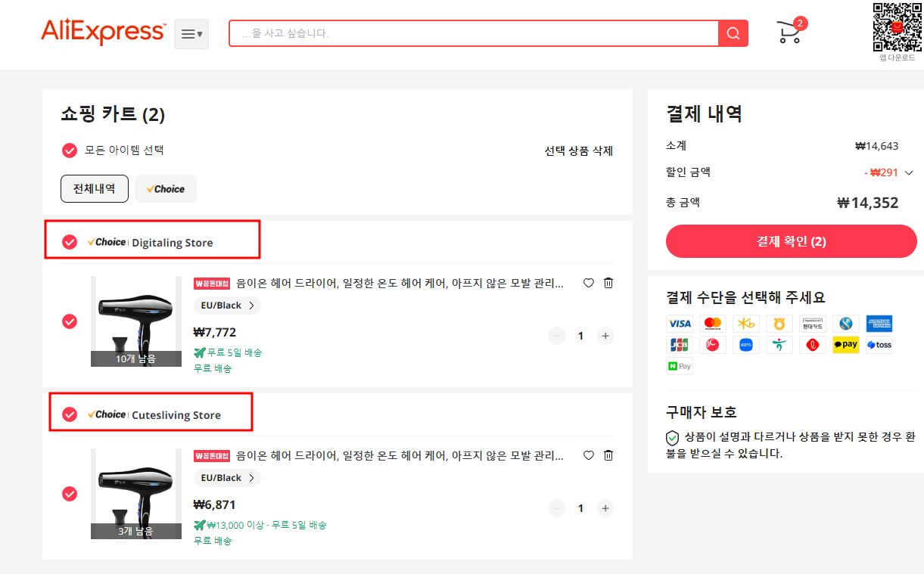
Task: Select the Hyundai Card payment icon
Action: [x=813, y=324]
